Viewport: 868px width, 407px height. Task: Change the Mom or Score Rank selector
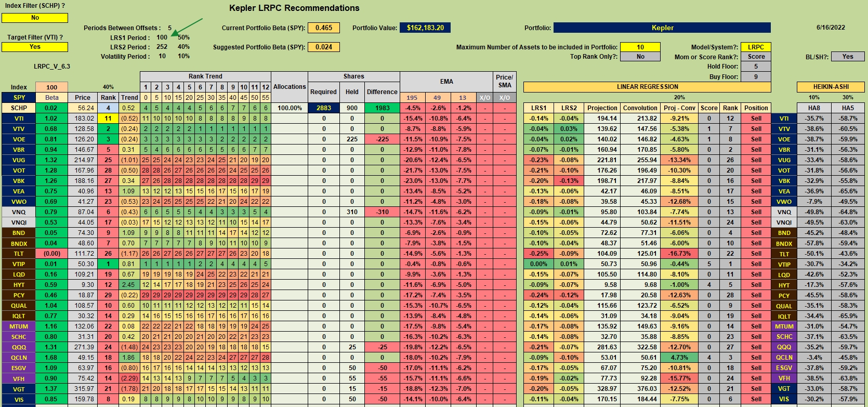(x=756, y=57)
